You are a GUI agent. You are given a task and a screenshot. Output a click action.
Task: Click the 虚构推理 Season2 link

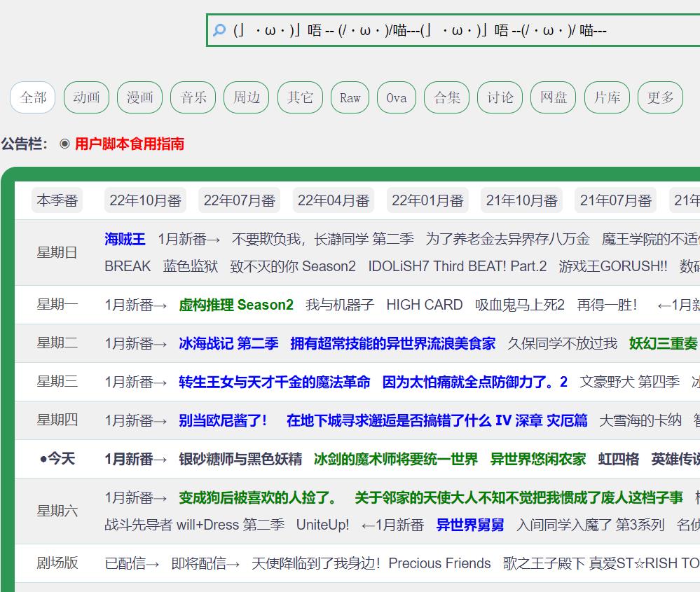pos(235,305)
